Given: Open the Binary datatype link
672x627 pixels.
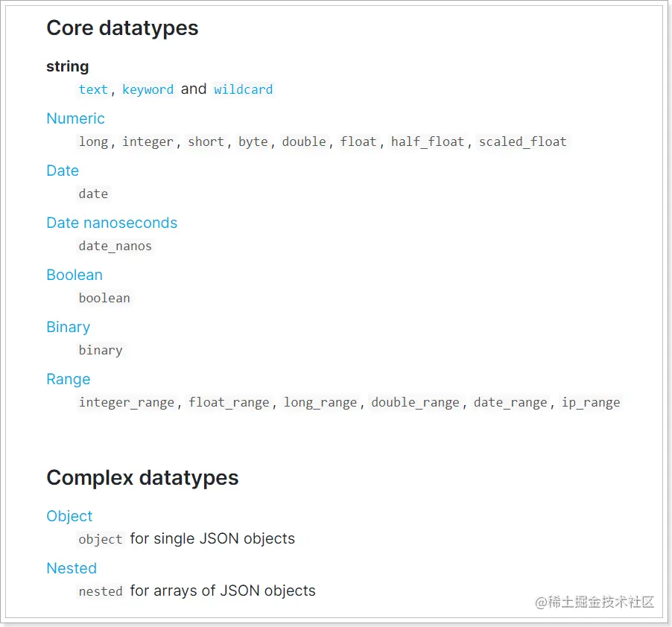Looking at the screenshot, I should pyautogui.click(x=68, y=327).
